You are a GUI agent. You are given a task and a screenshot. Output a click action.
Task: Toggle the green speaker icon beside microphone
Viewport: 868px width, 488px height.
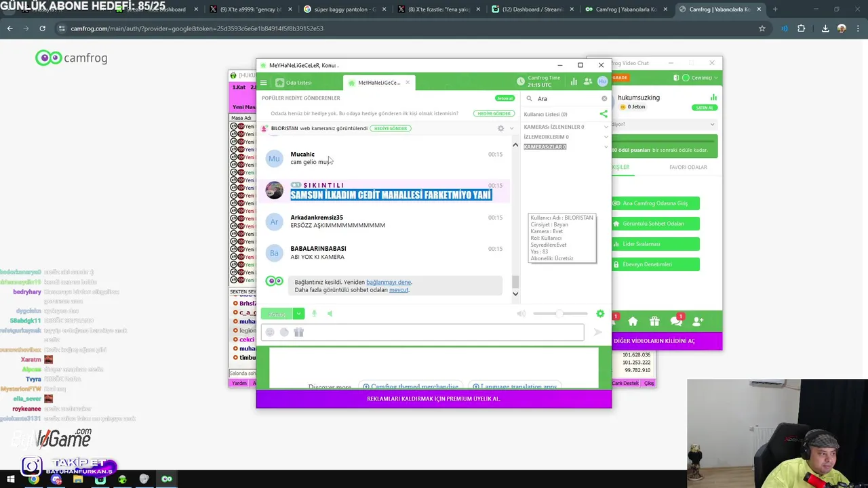330,314
